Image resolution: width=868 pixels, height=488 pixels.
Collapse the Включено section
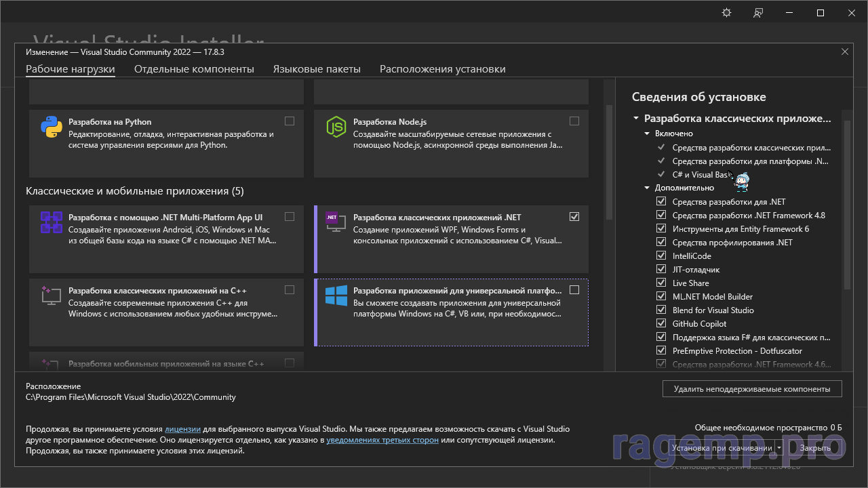tap(648, 134)
